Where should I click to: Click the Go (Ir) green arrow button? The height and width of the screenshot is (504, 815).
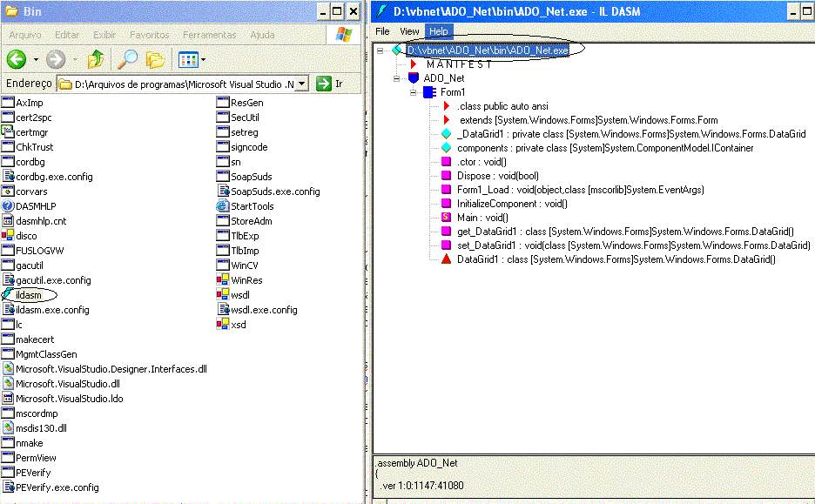click(x=324, y=84)
